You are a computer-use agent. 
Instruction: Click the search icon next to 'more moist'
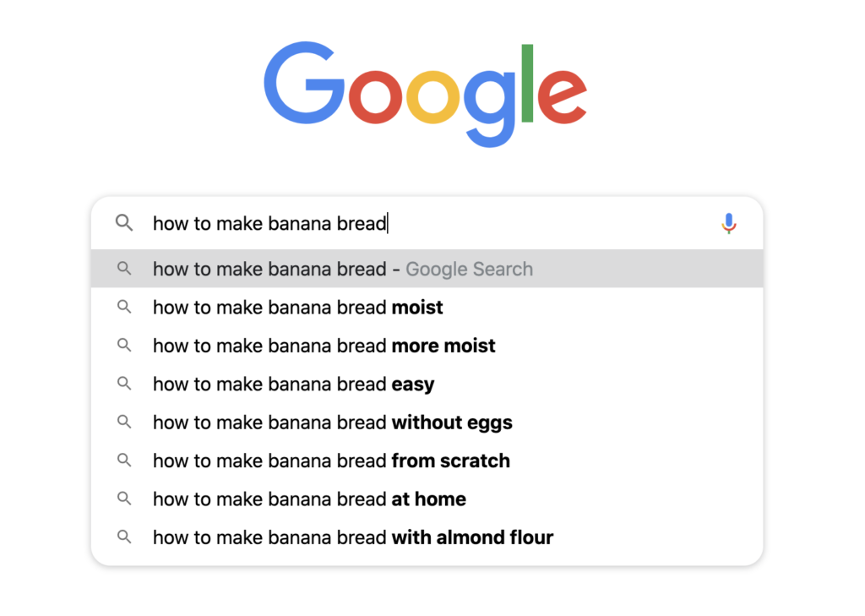click(x=124, y=346)
